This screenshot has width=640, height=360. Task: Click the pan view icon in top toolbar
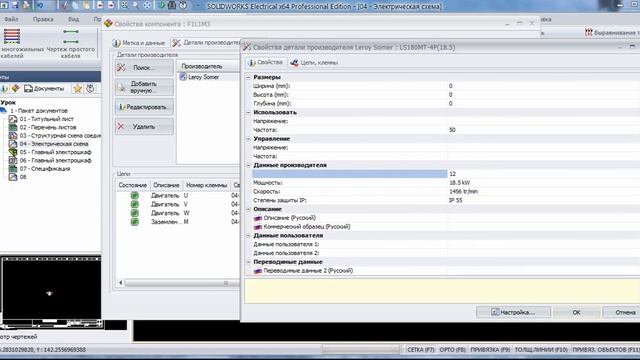(x=147, y=5)
